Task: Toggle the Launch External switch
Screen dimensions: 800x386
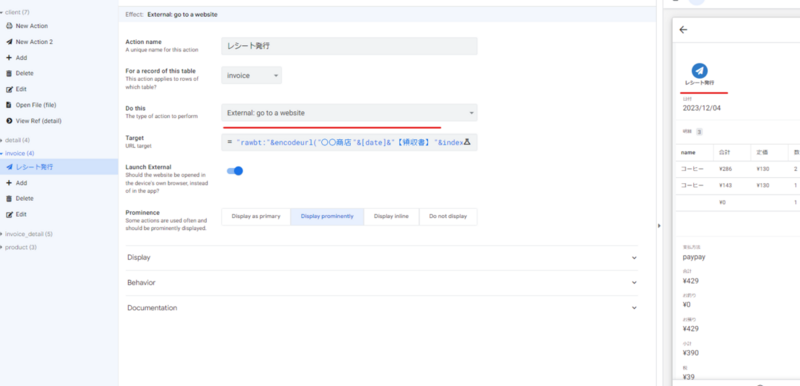Action: click(235, 171)
